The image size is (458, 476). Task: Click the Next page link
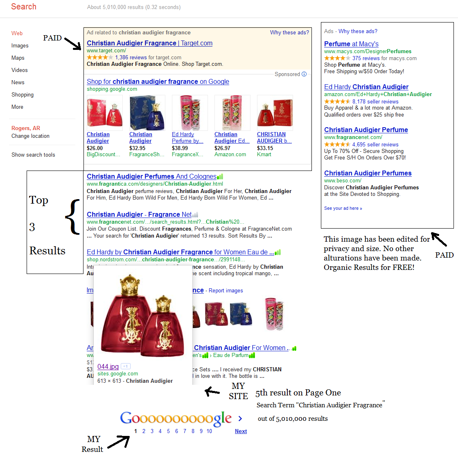[x=241, y=431]
